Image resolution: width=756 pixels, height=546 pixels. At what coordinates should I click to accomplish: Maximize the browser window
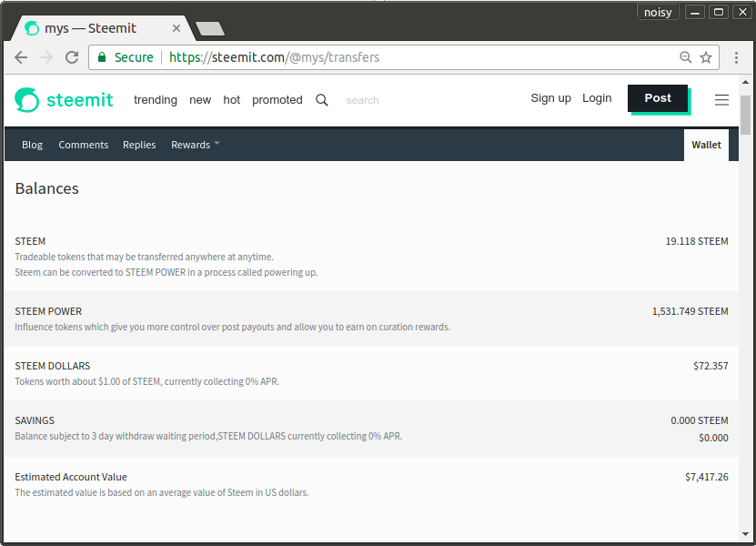[719, 12]
